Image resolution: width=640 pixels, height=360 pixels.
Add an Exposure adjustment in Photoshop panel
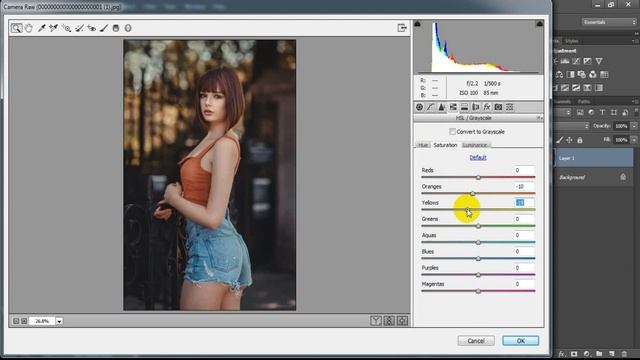coord(587,61)
